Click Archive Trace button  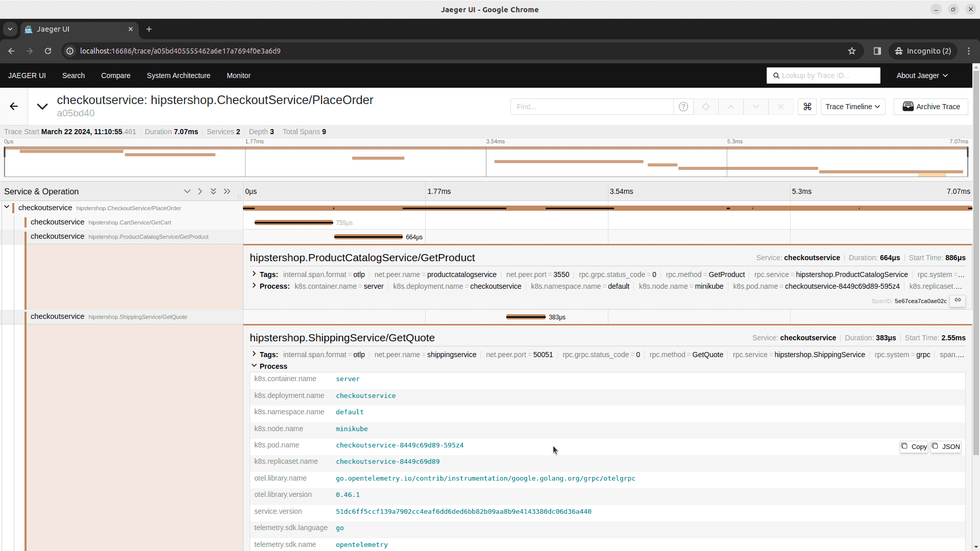pyautogui.click(x=930, y=107)
